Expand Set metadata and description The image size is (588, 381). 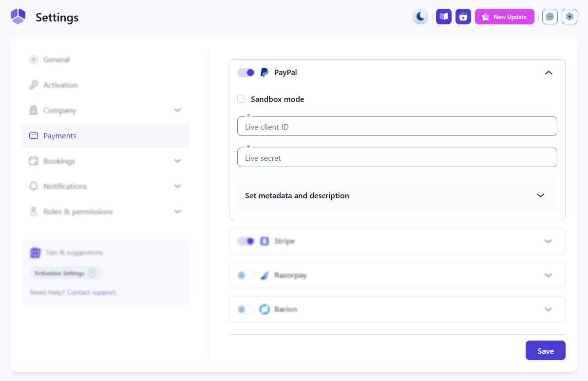click(540, 195)
